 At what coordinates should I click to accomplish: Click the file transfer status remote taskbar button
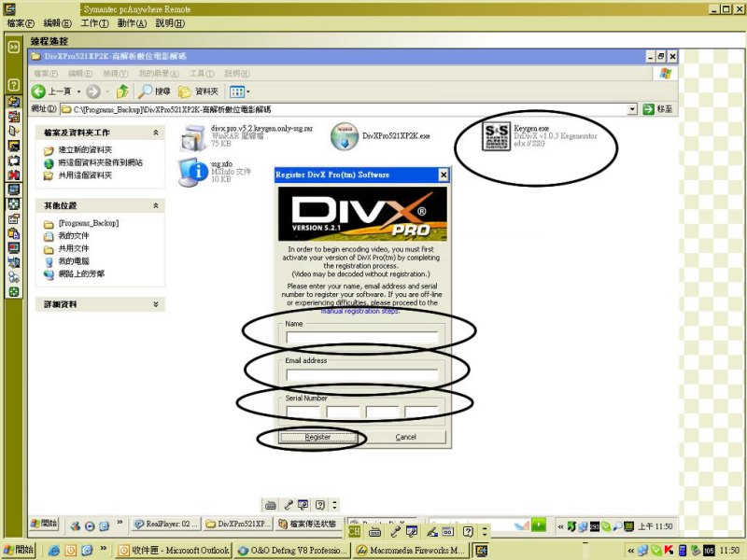[x=309, y=524]
